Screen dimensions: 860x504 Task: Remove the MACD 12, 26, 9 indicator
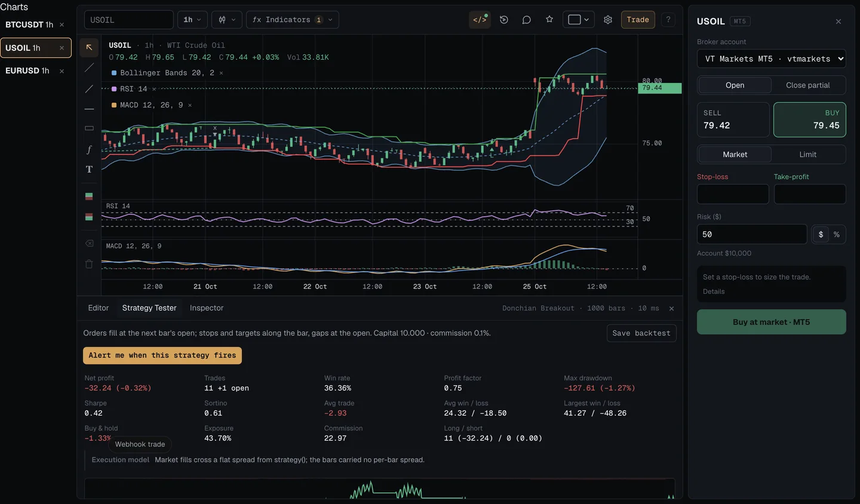(x=190, y=105)
